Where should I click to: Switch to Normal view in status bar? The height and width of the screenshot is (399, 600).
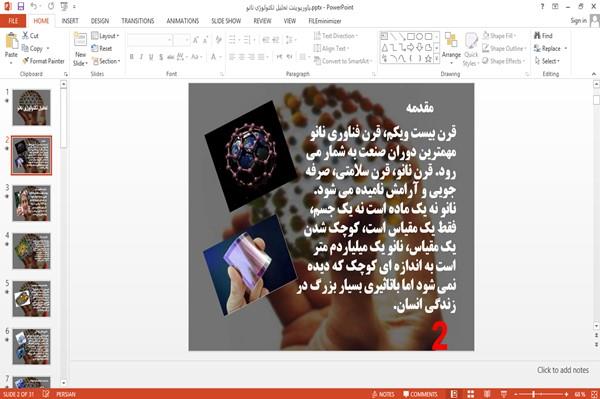pos(454,394)
